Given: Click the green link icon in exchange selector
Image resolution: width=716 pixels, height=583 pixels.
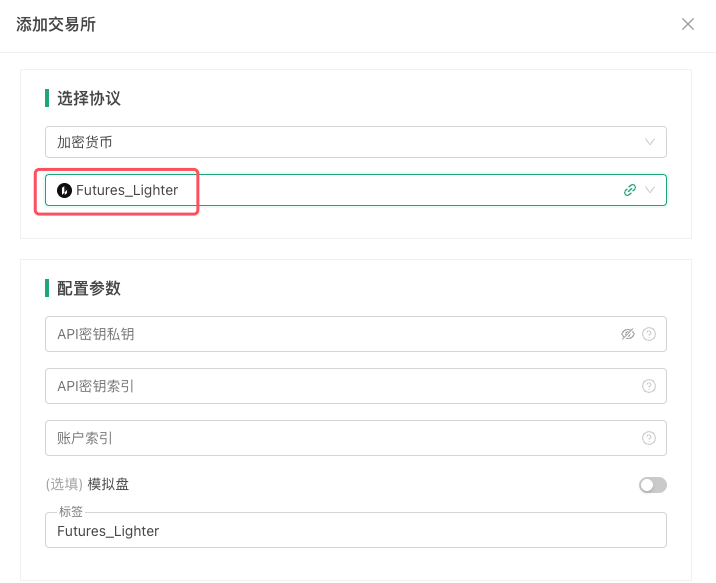Looking at the screenshot, I should tap(630, 190).
